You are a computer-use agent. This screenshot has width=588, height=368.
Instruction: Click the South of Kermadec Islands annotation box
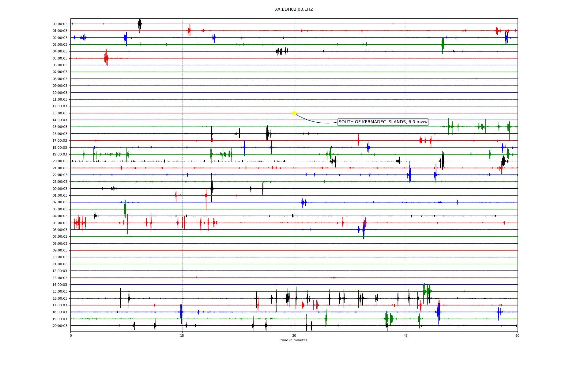[x=383, y=122]
